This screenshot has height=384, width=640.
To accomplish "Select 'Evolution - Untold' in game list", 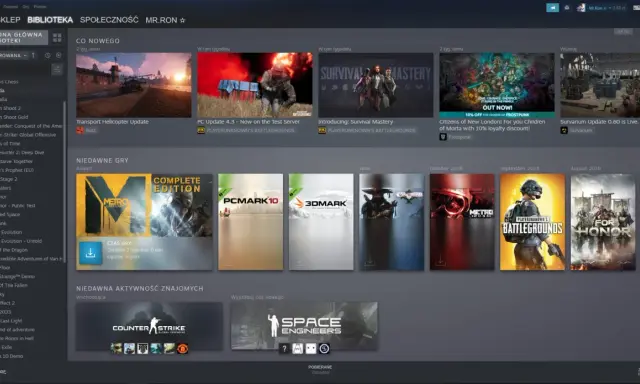I will (21, 241).
